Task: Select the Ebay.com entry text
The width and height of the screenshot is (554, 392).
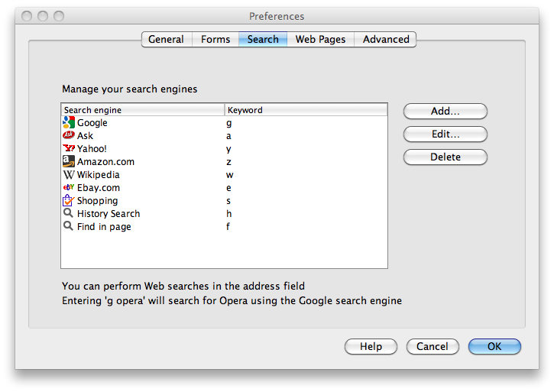Action: [x=99, y=188]
